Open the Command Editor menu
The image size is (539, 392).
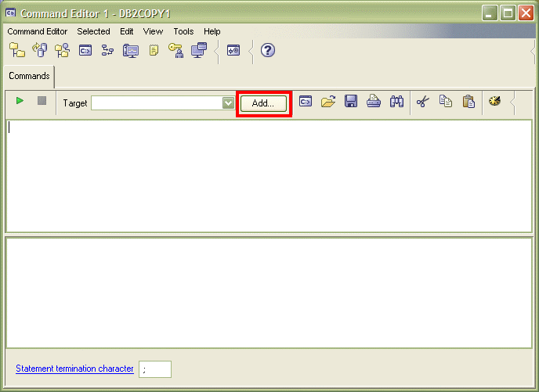click(x=37, y=31)
